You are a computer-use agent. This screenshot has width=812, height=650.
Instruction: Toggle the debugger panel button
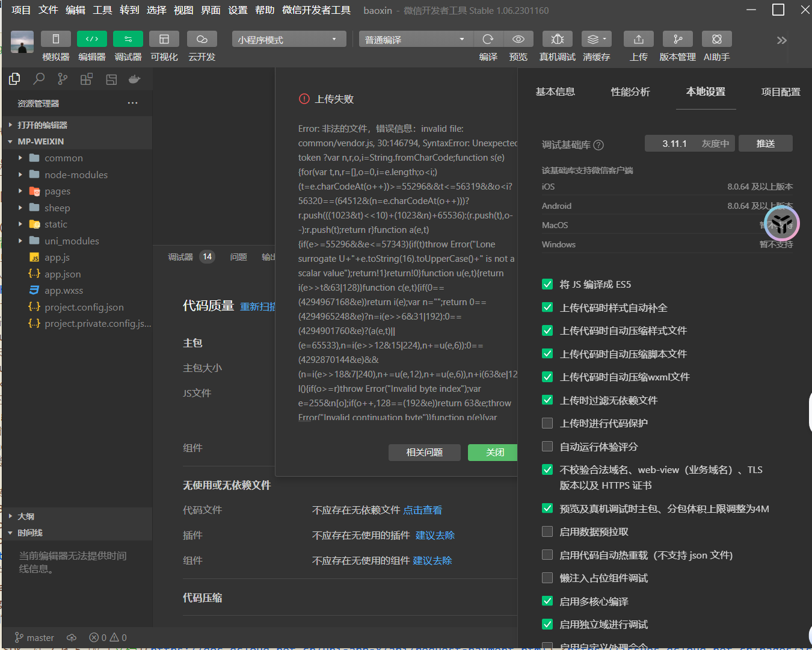[x=128, y=39]
